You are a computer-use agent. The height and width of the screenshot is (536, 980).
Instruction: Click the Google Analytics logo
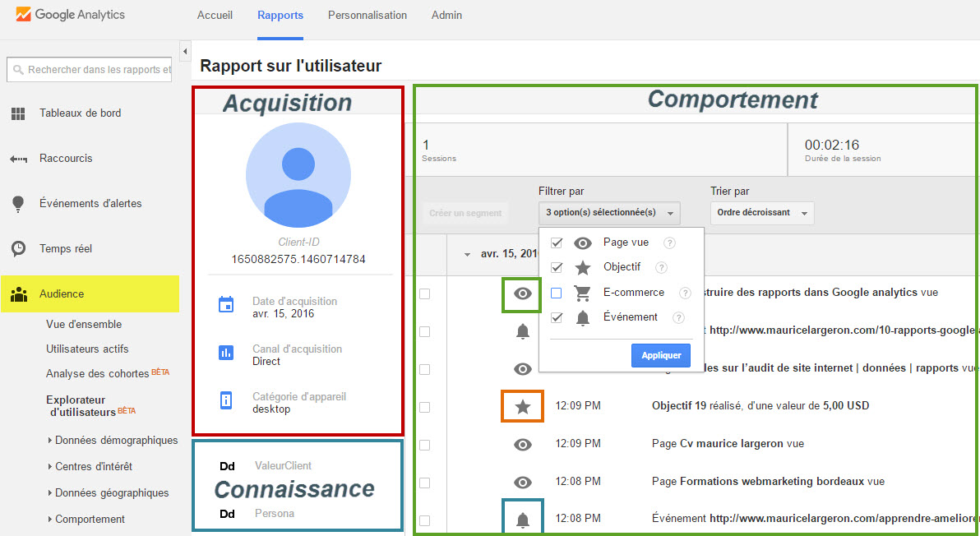(70, 14)
